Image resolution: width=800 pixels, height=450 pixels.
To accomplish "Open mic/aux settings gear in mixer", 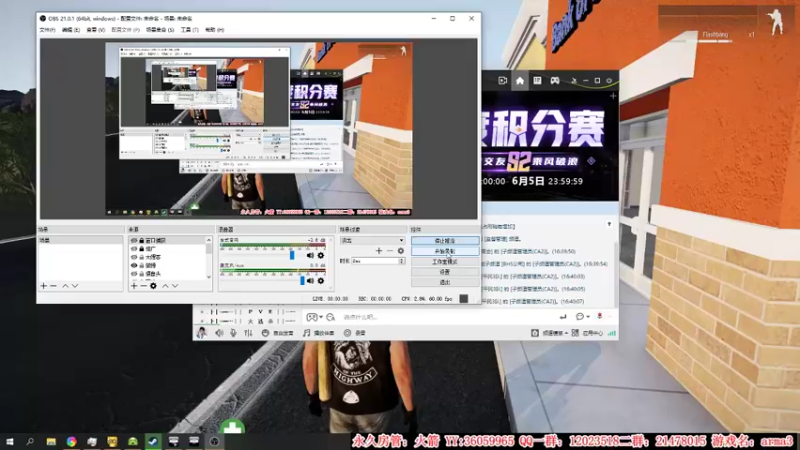I will tap(321, 281).
